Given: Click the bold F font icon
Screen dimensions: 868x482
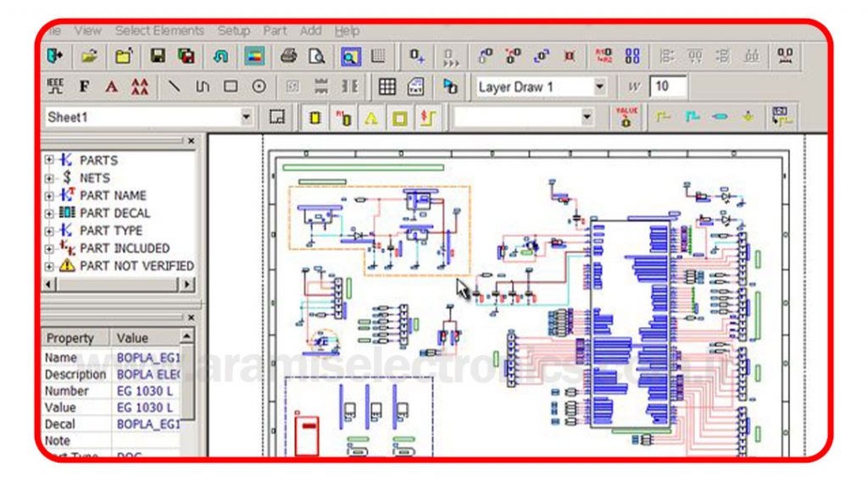Looking at the screenshot, I should pyautogui.click(x=84, y=87).
